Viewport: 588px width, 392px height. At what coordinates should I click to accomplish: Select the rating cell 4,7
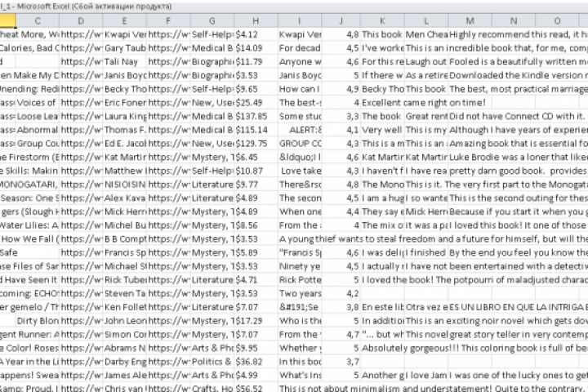pyautogui.click(x=341, y=334)
